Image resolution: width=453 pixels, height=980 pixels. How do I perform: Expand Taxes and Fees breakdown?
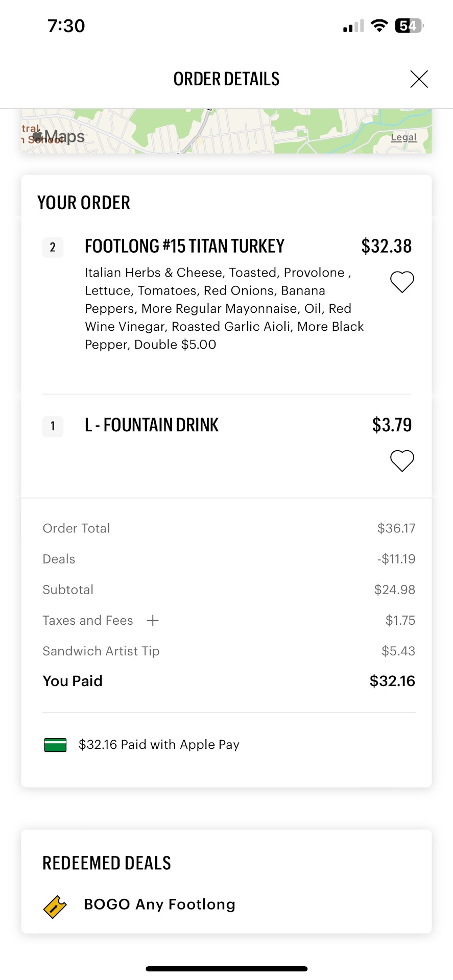click(153, 621)
